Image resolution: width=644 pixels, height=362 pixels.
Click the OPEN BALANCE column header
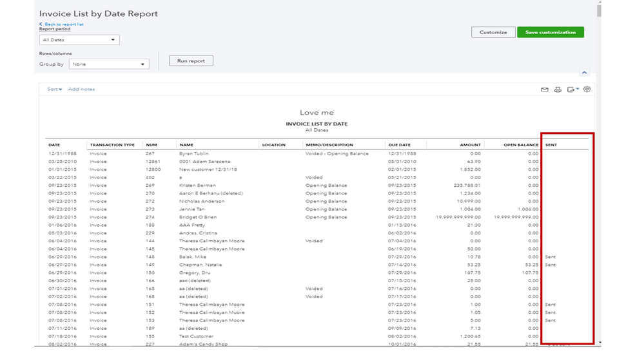521,145
